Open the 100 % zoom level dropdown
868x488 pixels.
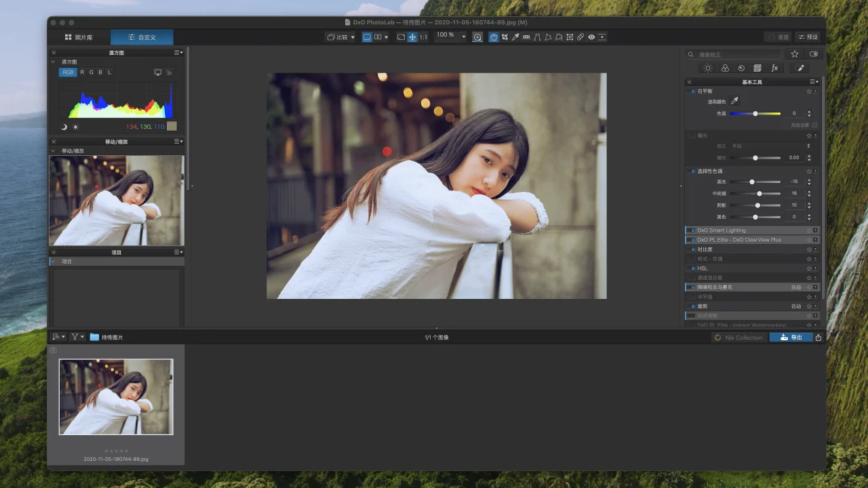[x=464, y=37]
